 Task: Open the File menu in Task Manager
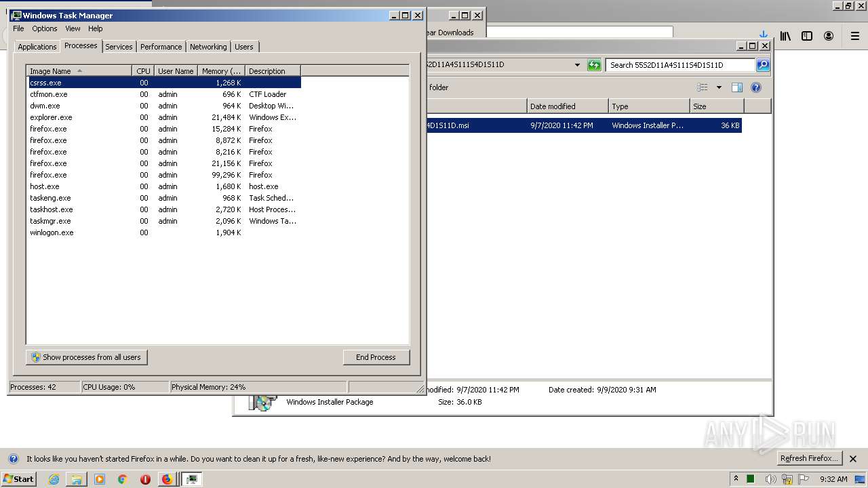coord(18,28)
